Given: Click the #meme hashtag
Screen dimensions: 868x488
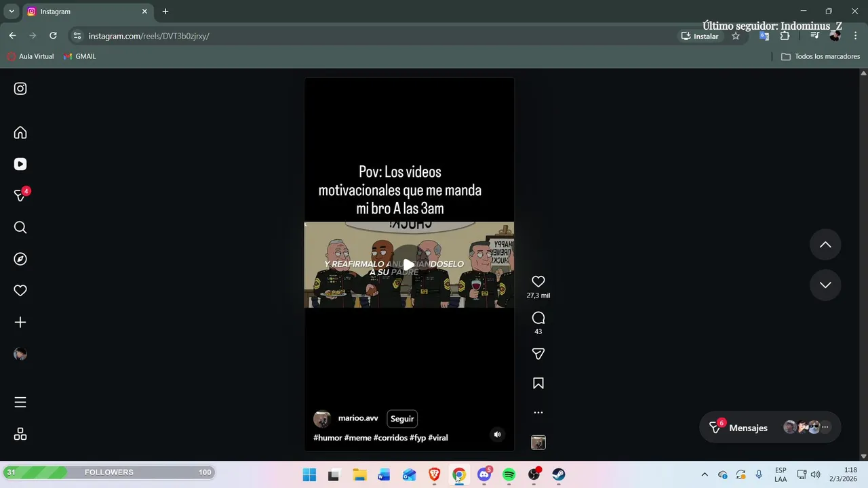Looking at the screenshot, I should [357, 438].
